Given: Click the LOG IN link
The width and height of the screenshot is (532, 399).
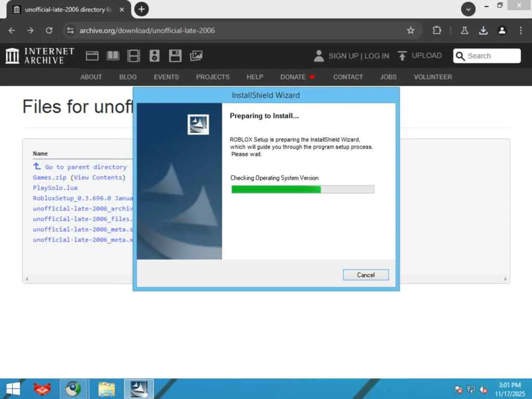Looking at the screenshot, I should (377, 56).
